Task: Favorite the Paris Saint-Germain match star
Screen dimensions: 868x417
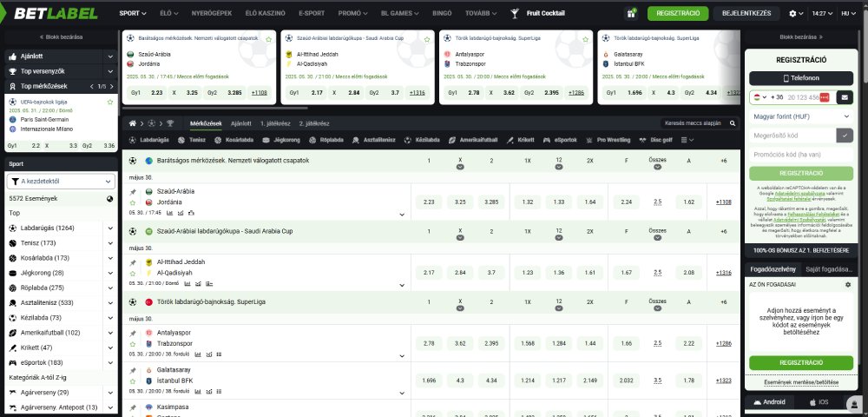Action: (110, 102)
